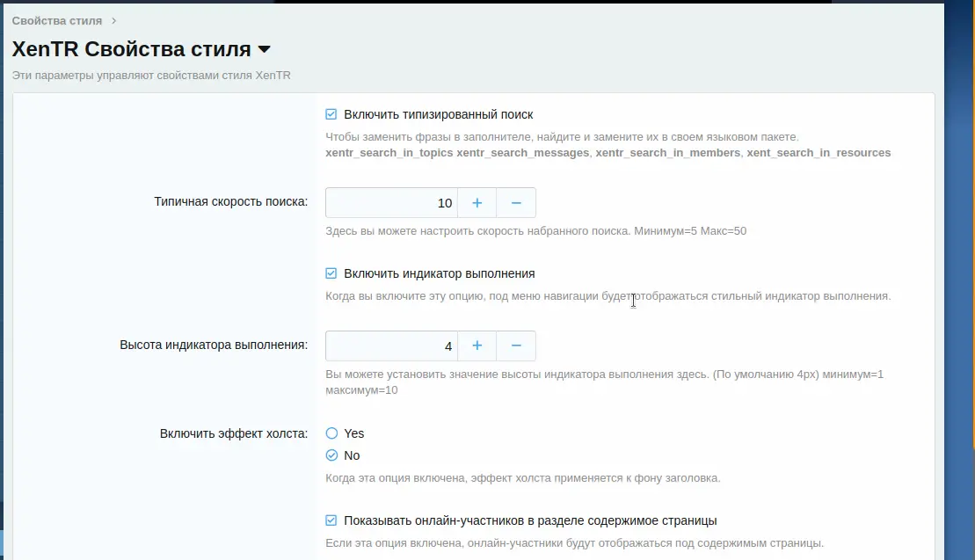The width and height of the screenshot is (975, 560).
Task: Click the XenTR Свойства стиля page heading
Action: (131, 50)
